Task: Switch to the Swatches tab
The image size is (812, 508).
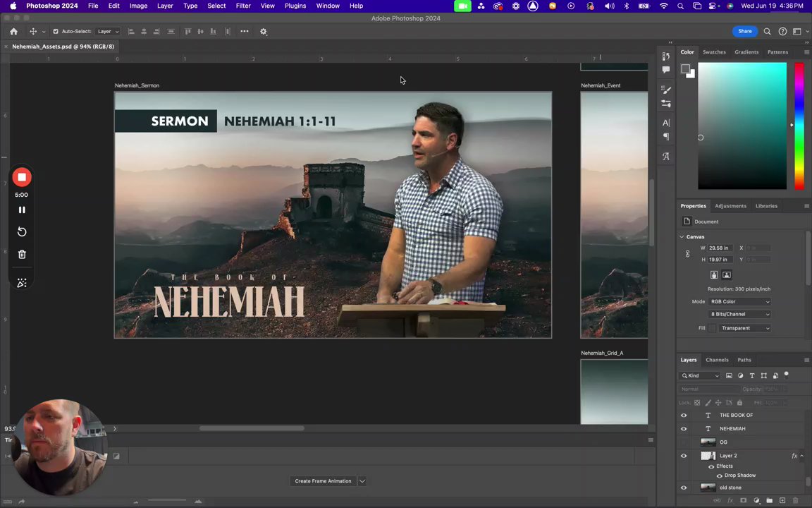Action: point(713,52)
